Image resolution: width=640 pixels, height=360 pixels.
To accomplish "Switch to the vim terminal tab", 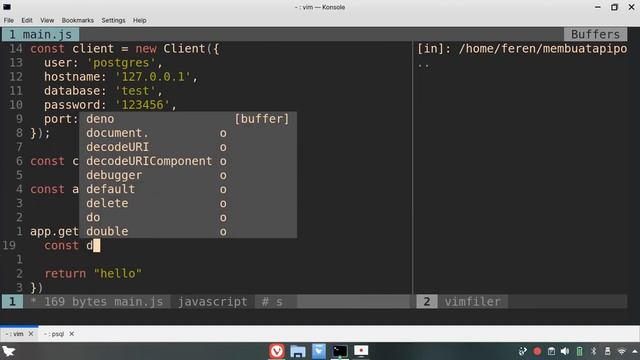I will (15, 334).
